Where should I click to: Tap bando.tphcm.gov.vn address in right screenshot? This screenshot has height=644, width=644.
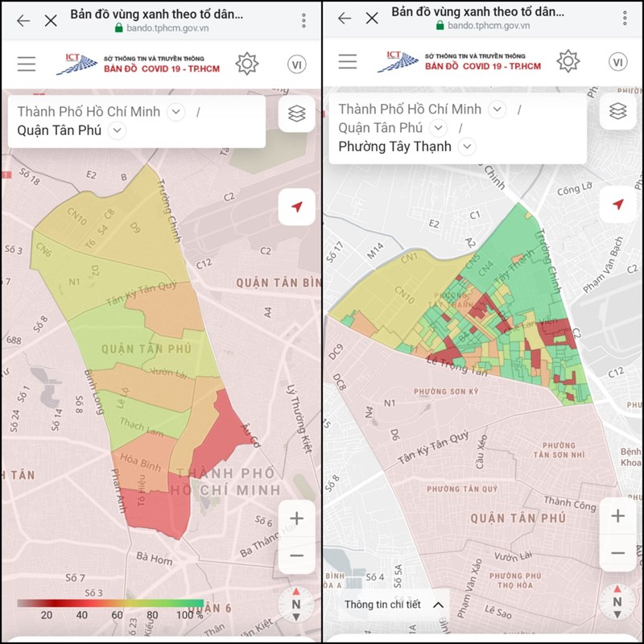pyautogui.click(x=488, y=26)
